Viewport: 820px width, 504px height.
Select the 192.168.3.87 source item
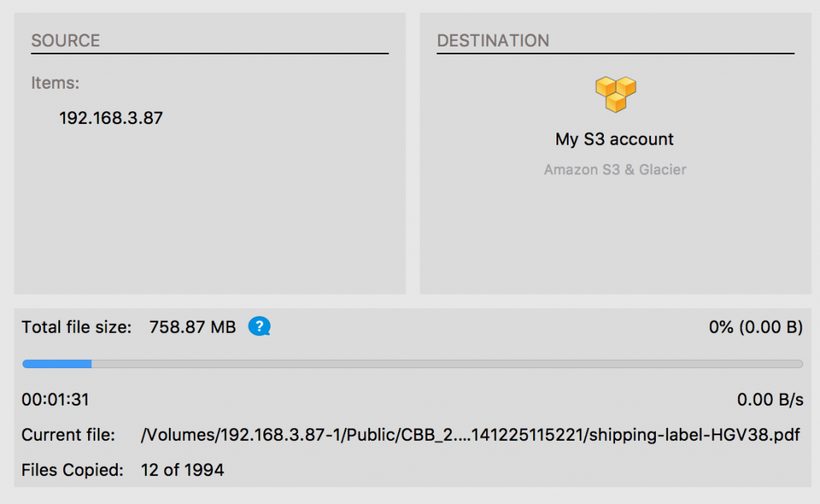(111, 118)
